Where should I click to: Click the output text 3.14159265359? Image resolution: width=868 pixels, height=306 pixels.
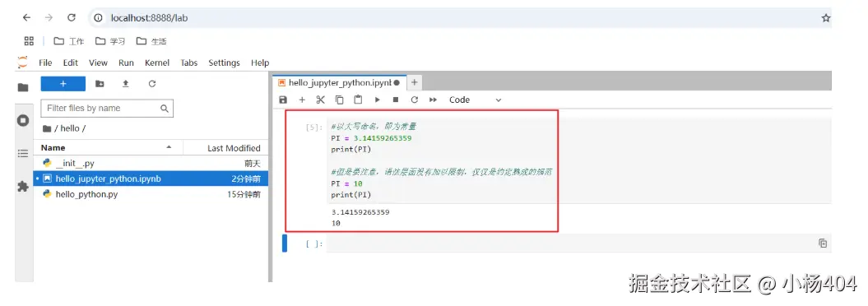[x=360, y=212]
